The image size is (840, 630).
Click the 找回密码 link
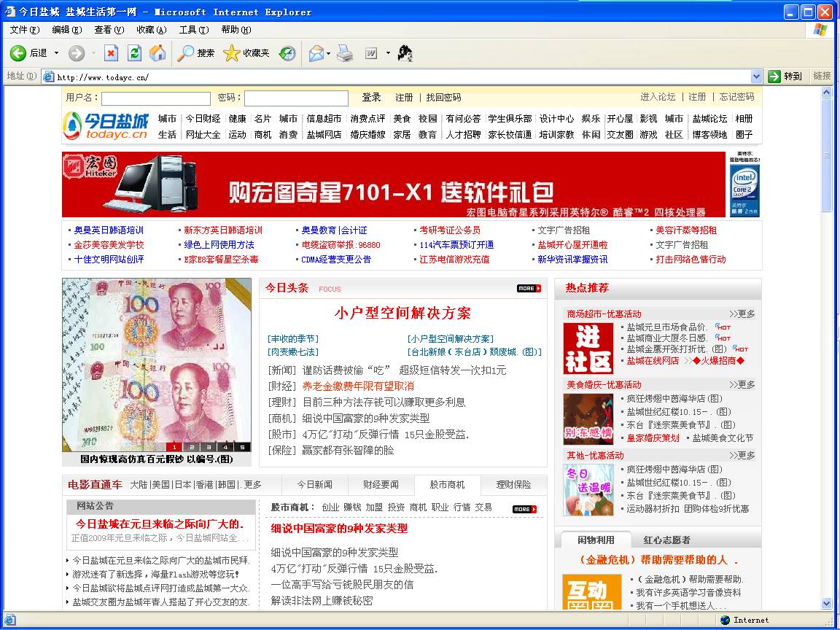(x=443, y=98)
